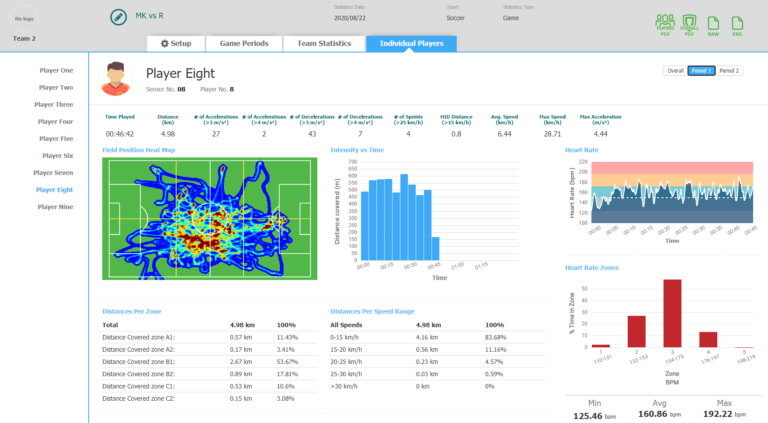Viewport: 768px width, 423px height.
Task: Click the Field Position Heat Map image
Action: (x=210, y=218)
